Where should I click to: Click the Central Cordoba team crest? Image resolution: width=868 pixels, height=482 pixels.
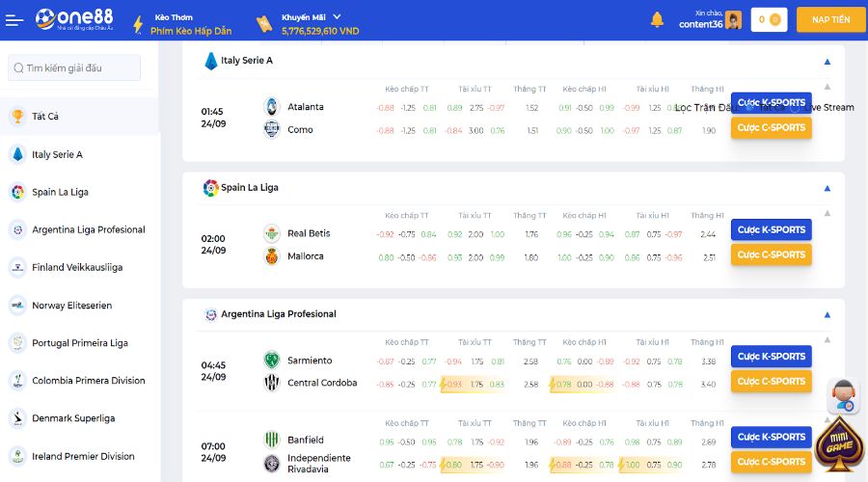point(271,383)
